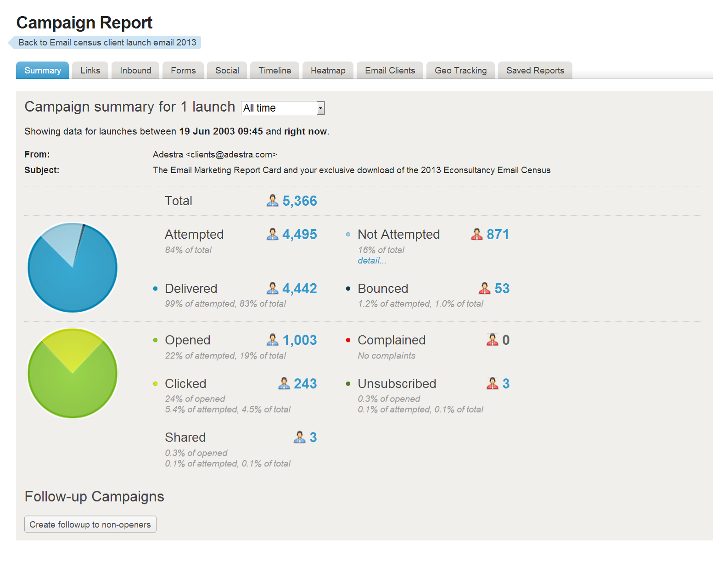Click the person icon next to Attempted count
Viewport: 728px width, 561px height.
(x=272, y=234)
